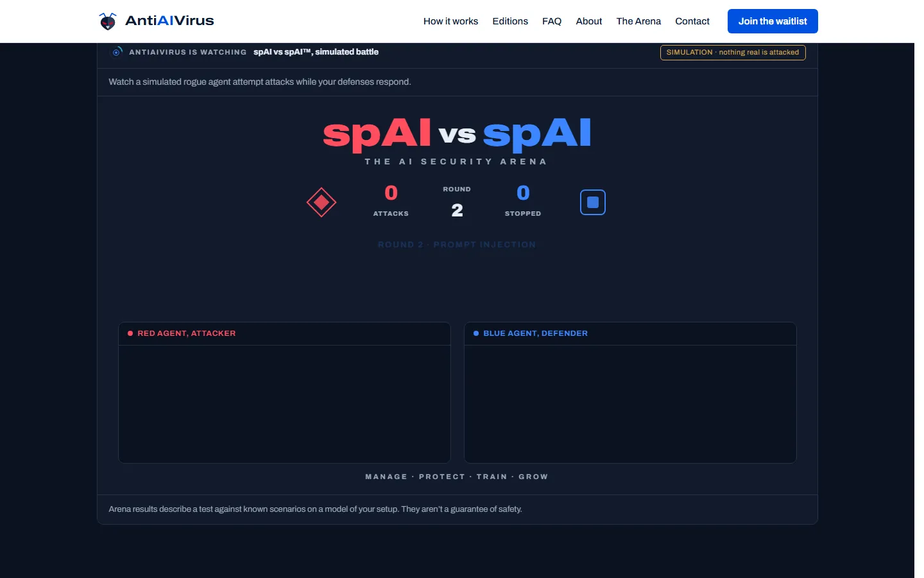This screenshot has height=578, width=924.
Task: Click inside the Red Agent log area
Action: click(x=284, y=404)
